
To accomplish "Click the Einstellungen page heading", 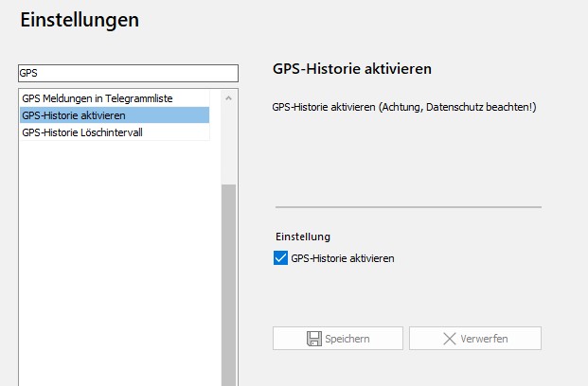I will tap(80, 19).
